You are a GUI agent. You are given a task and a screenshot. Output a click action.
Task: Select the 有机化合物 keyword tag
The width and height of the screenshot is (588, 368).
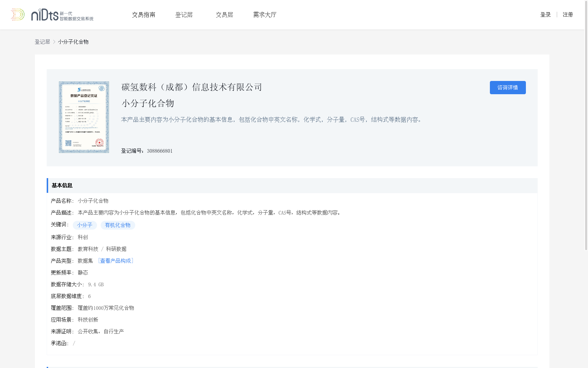[118, 225]
